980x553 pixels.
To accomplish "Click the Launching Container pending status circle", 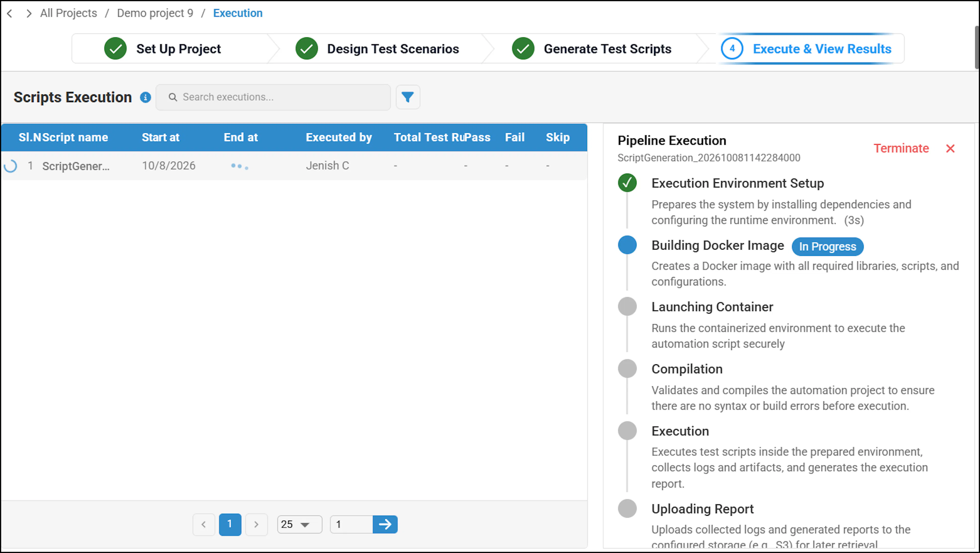I will (x=627, y=306).
